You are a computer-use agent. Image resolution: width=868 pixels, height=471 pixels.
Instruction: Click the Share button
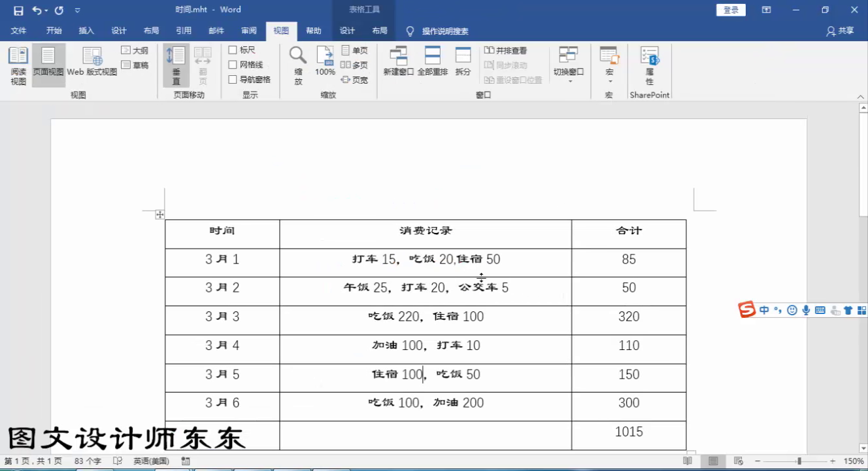tap(841, 31)
